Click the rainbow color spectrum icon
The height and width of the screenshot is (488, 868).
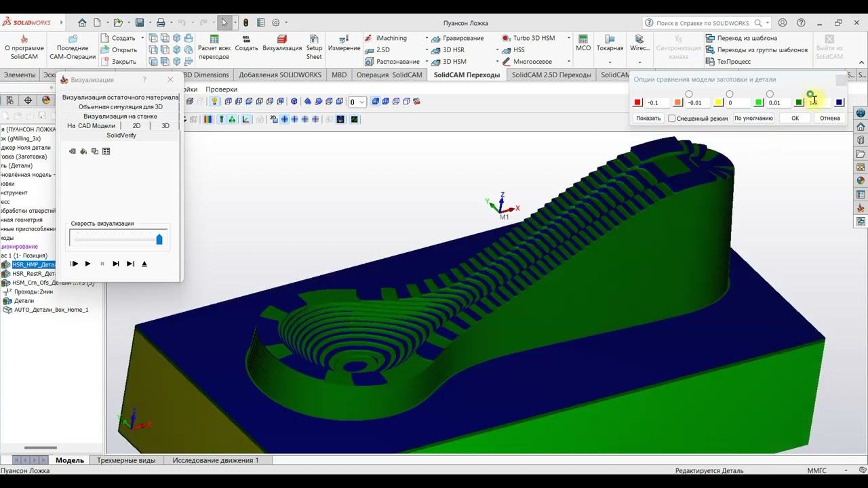point(208,119)
